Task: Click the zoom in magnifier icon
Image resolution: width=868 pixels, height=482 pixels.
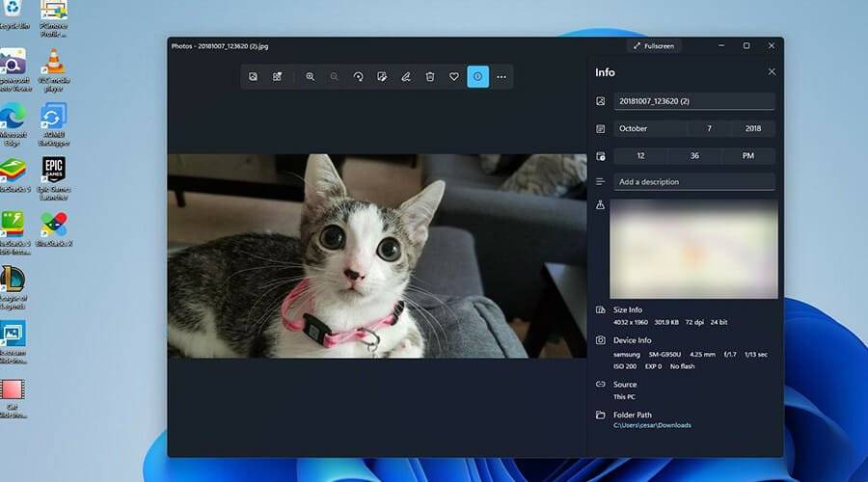Action: (x=310, y=76)
